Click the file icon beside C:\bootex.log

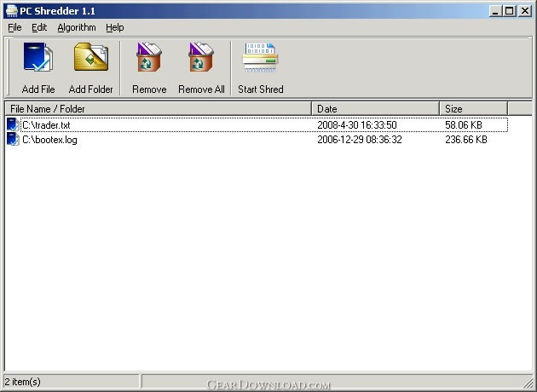13,140
